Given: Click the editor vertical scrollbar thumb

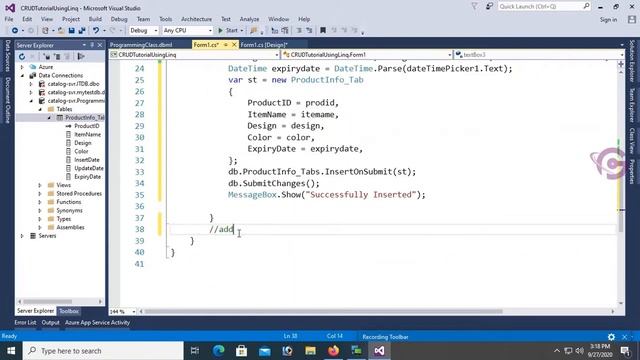Looking at the screenshot, I should [621, 220].
